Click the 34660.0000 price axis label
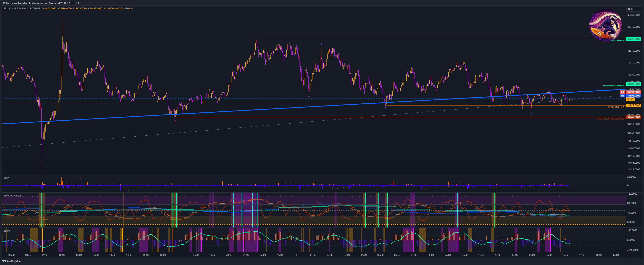Screen dimensions: 644x265 pos(634,133)
